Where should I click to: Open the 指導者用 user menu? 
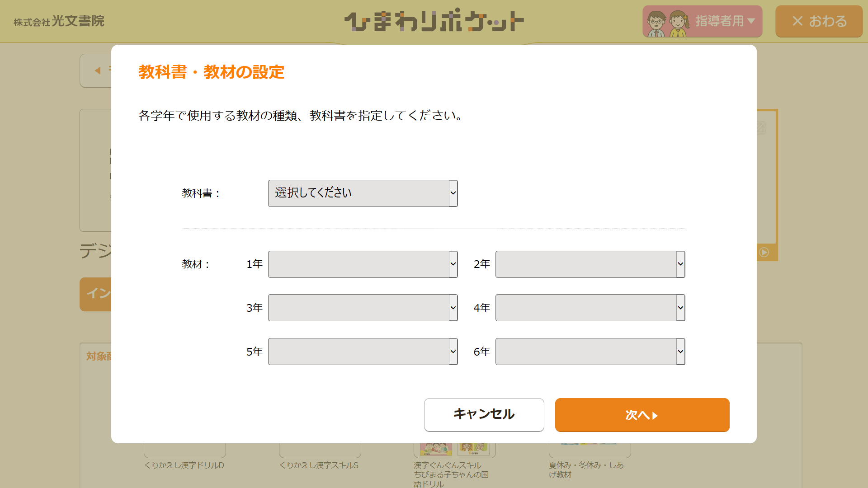[x=702, y=21]
